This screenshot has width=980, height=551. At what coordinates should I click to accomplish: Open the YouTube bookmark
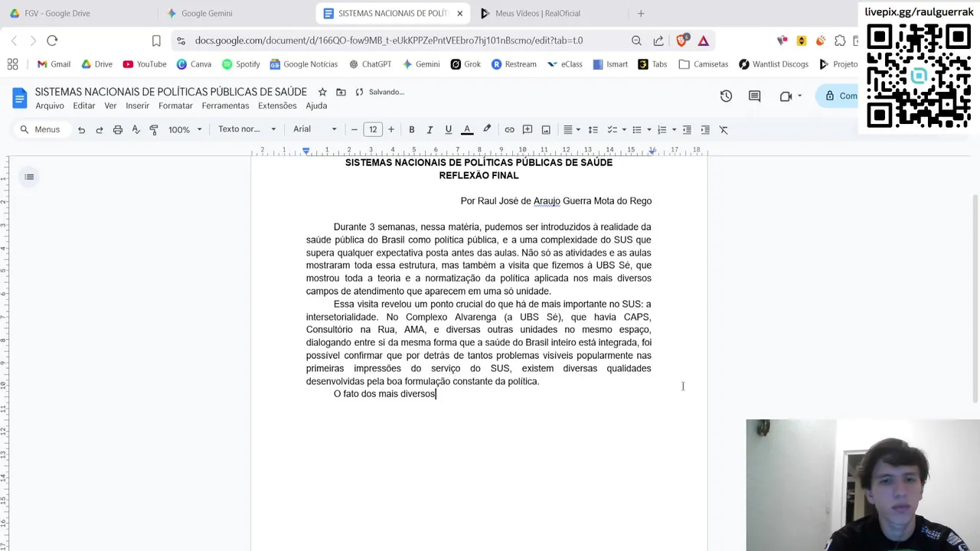click(145, 64)
